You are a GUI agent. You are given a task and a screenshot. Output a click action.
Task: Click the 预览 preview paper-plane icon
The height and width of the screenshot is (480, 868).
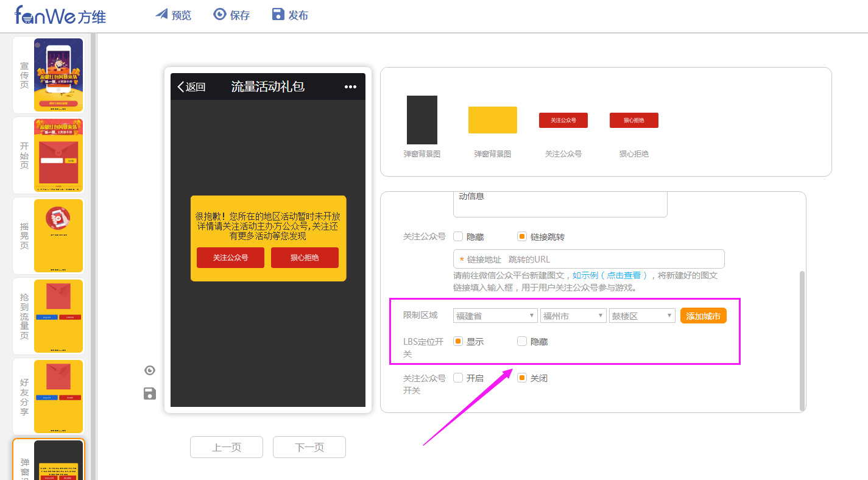[161, 14]
